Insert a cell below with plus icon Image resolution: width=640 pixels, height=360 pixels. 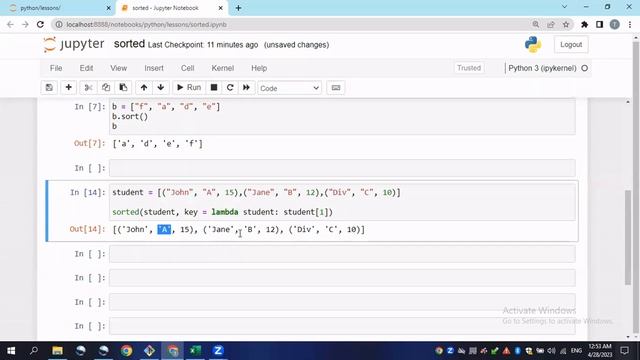69,88
